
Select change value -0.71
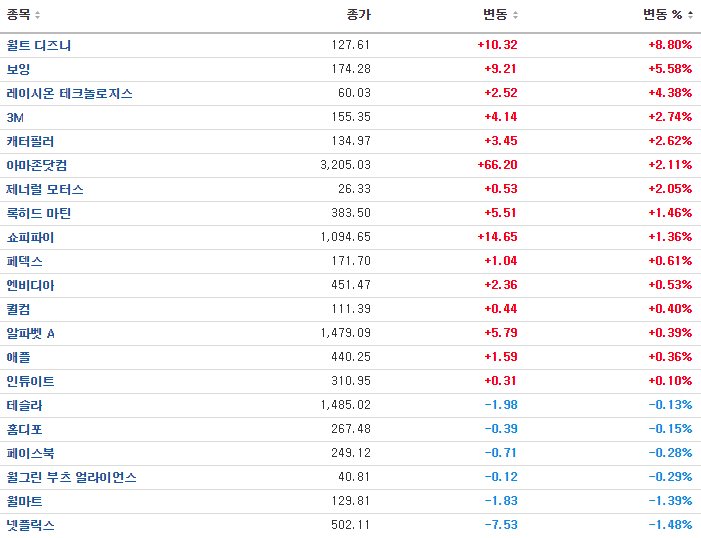pos(501,453)
